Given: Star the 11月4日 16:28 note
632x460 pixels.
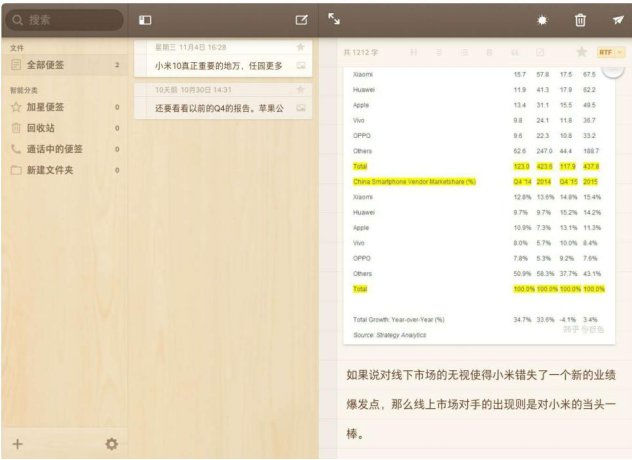Looking at the screenshot, I should click(300, 47).
